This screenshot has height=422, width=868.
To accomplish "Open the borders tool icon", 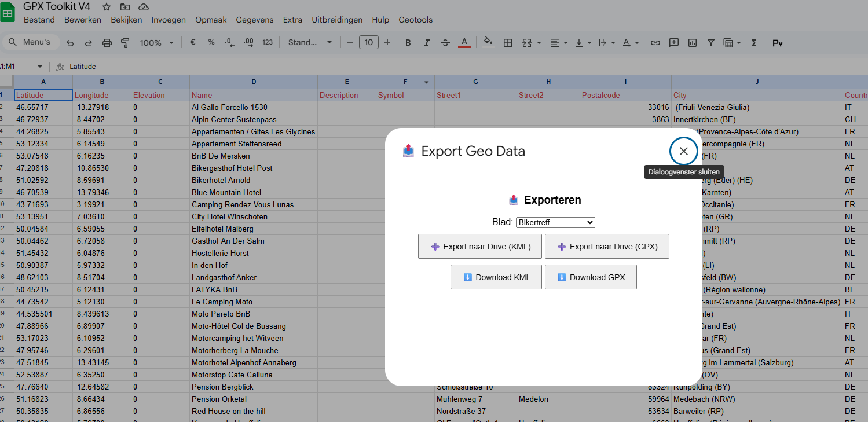I will [x=508, y=43].
